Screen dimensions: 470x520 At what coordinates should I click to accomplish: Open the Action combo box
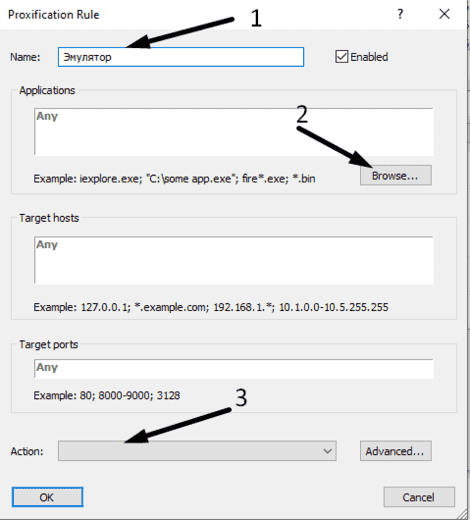coord(197,451)
